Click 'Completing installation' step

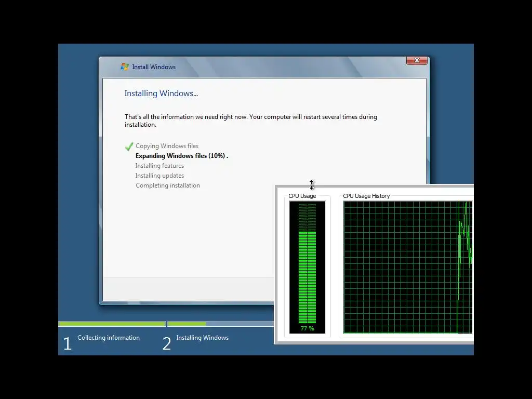coord(168,185)
